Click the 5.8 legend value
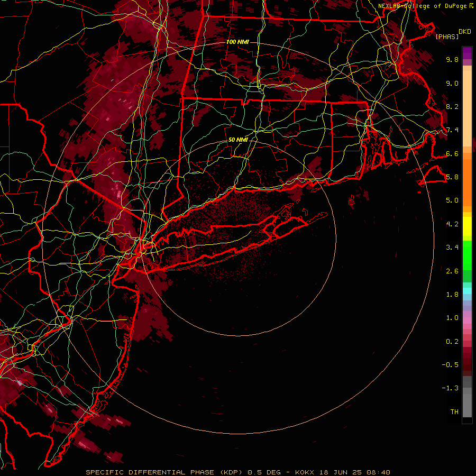476x476 pixels. [x=452, y=177]
